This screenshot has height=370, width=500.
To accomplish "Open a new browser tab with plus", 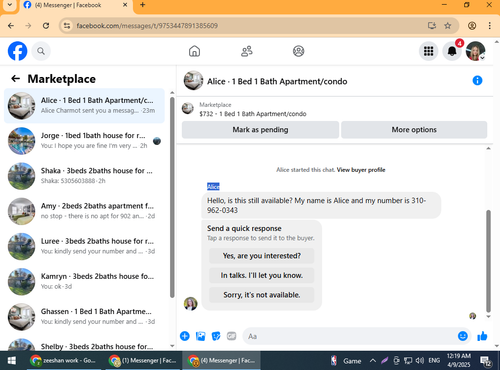I will pos(142,5).
